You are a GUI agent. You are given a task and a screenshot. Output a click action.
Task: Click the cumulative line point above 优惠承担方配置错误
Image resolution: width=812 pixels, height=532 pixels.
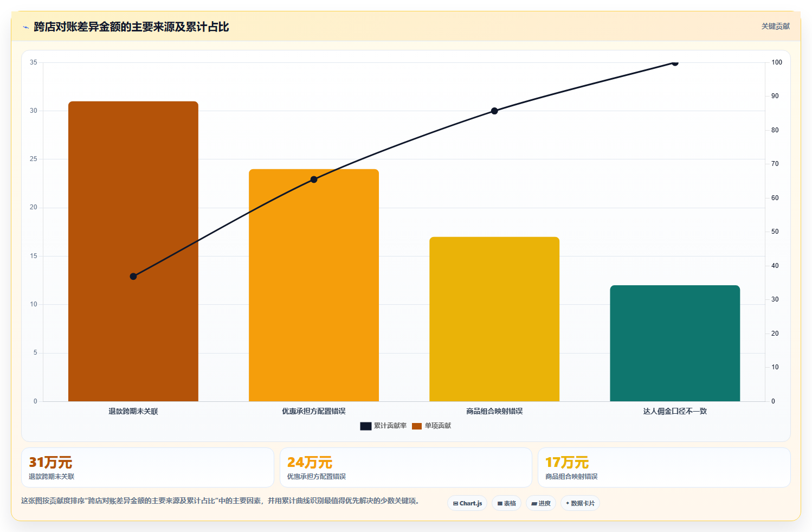coord(314,180)
